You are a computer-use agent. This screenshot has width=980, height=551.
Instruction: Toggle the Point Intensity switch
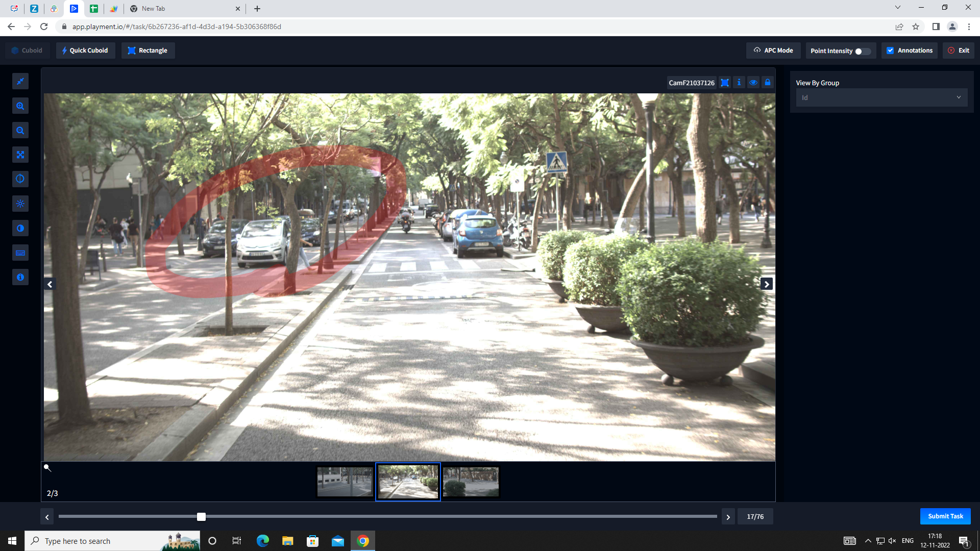pos(863,51)
